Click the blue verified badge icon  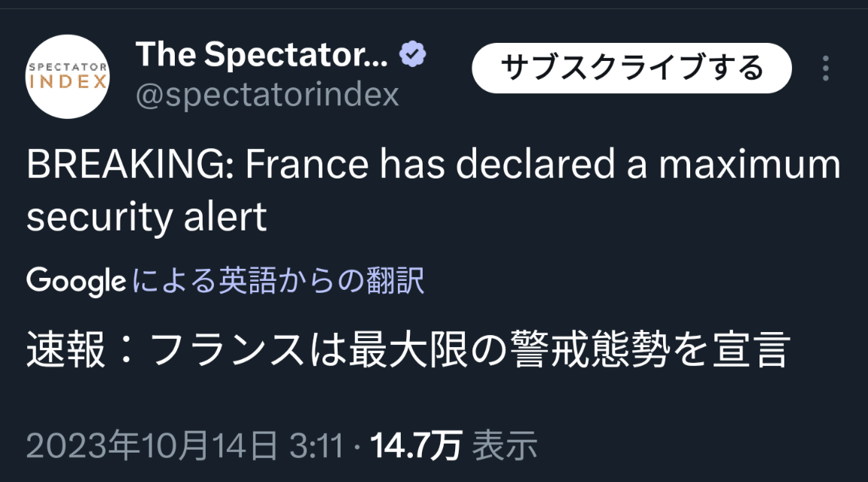pyautogui.click(x=413, y=54)
